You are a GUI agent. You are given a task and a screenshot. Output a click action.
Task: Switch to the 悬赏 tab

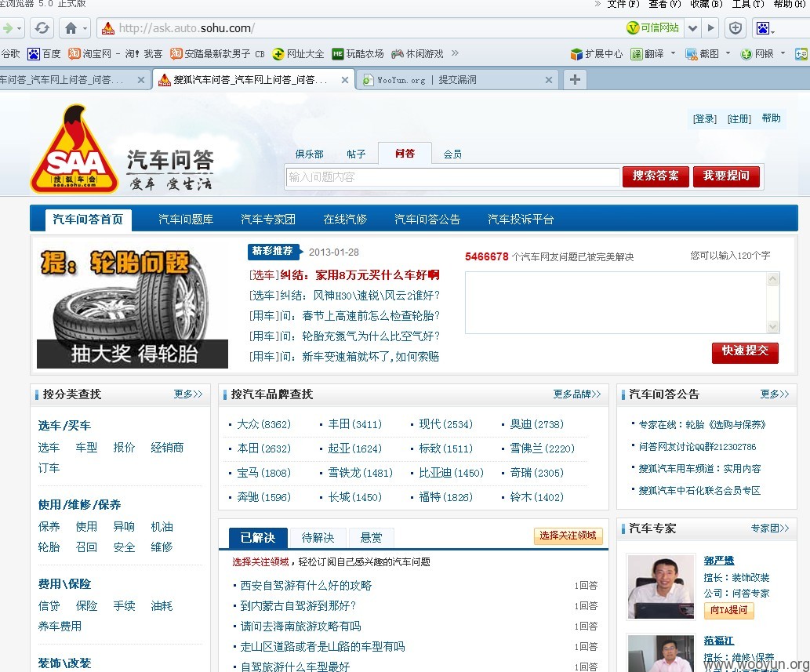pyautogui.click(x=371, y=538)
